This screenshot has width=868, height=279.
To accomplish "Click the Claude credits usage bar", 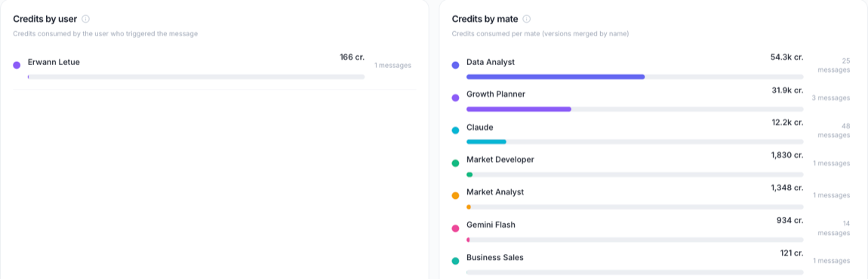I will coord(635,142).
